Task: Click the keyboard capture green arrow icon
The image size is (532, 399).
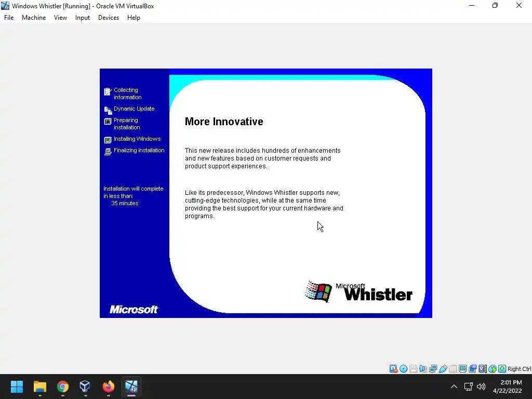Action: (x=502, y=369)
